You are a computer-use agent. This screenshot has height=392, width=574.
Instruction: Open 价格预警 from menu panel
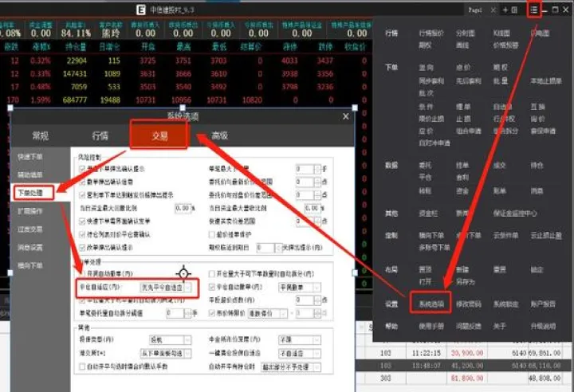click(506, 45)
